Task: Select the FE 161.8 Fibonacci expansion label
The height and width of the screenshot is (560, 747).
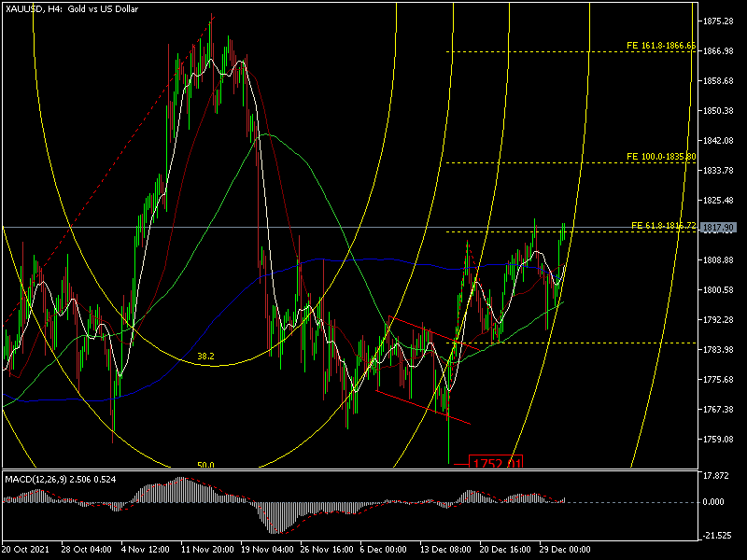Action: tap(661, 46)
